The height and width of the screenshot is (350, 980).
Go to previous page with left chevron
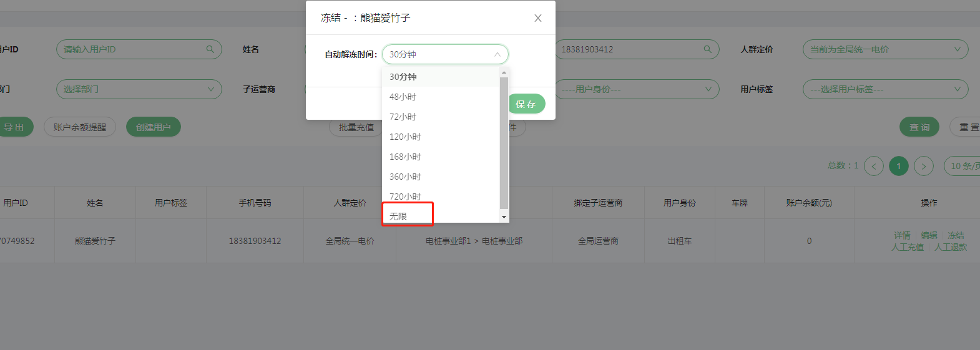873,166
